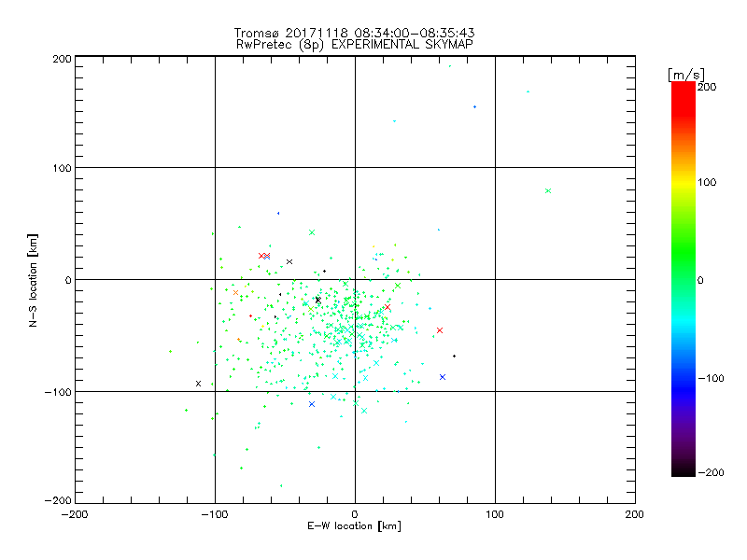The width and height of the screenshot is (747, 560).
Task: Click the colorbar tick label "200"
Action: pyautogui.click(x=707, y=87)
